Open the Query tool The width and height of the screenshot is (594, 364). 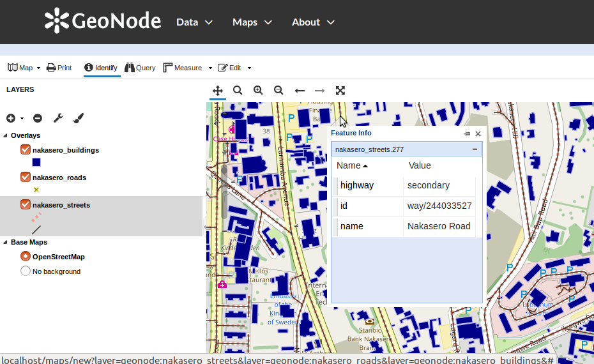click(x=140, y=68)
